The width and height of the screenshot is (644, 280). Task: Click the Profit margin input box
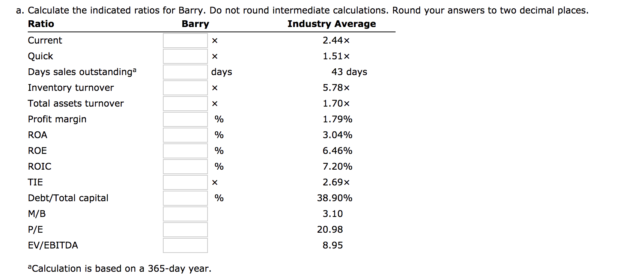[185, 119]
